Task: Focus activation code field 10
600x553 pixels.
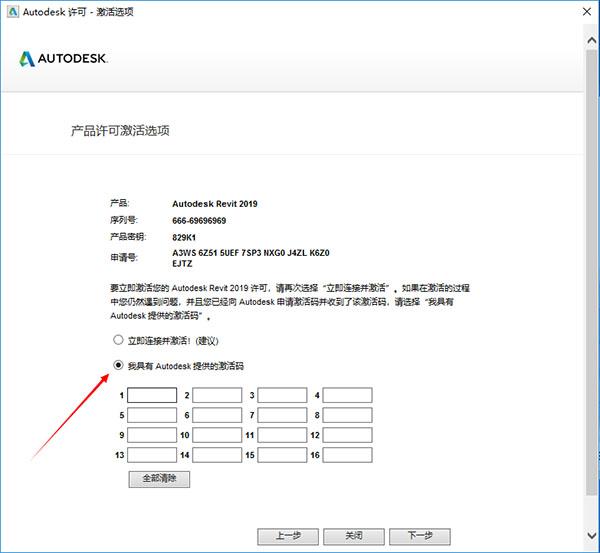Action: 217,435
